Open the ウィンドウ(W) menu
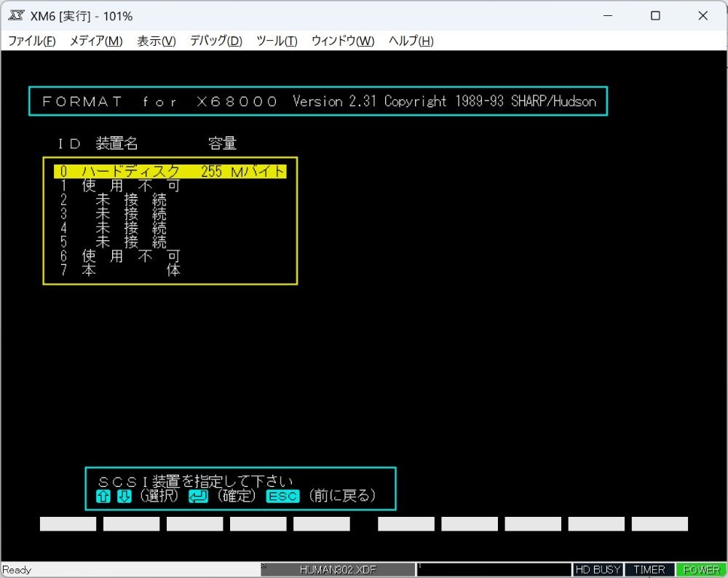This screenshot has width=728, height=578. pos(343,41)
